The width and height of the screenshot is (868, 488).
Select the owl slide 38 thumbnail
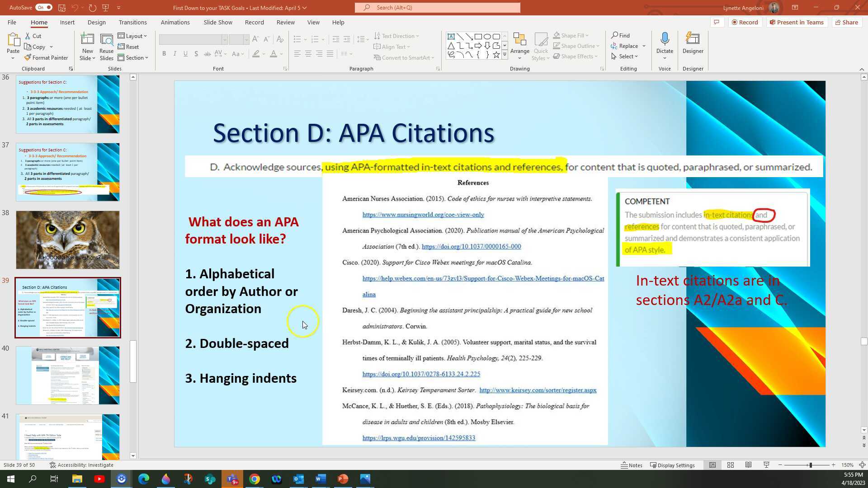(x=67, y=239)
